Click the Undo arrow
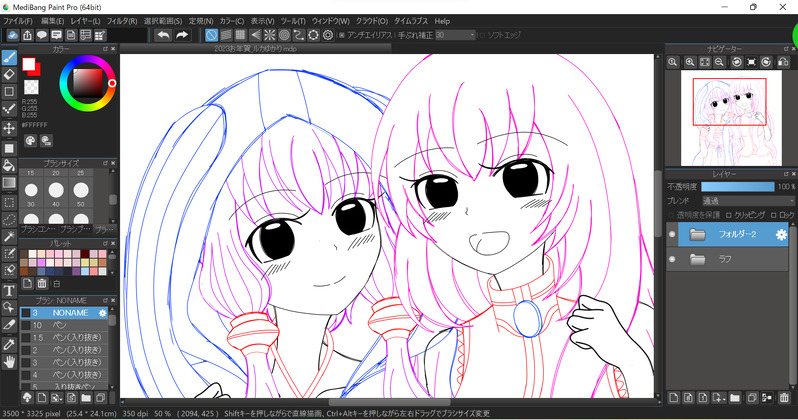The image size is (798, 420). 163,35
